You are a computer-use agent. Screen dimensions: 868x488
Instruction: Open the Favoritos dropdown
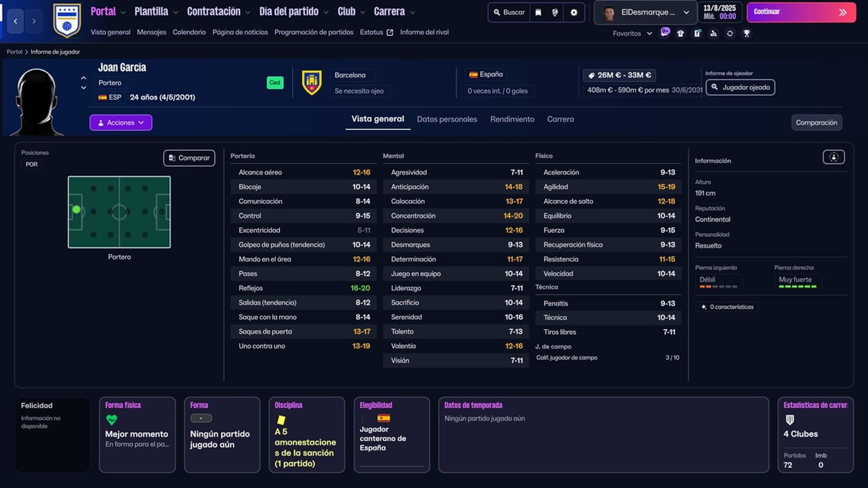[x=632, y=33]
